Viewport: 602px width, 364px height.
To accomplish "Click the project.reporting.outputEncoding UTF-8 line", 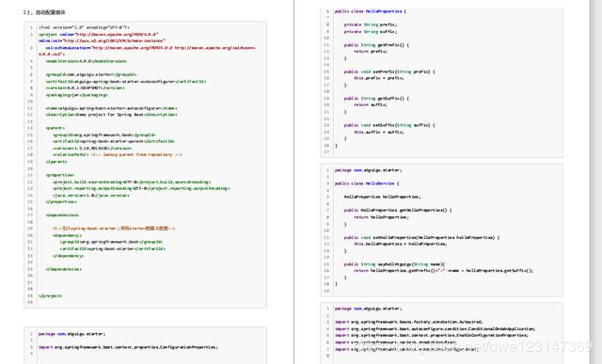I will pos(141,188).
